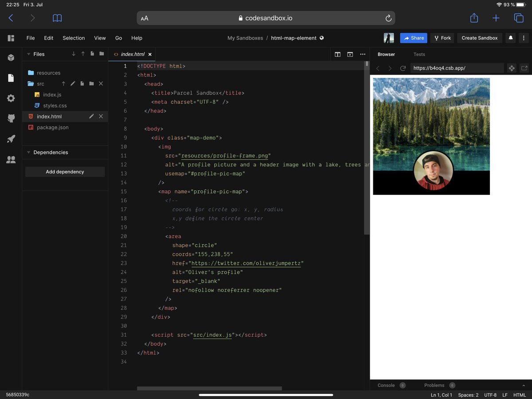Collapse the src folder
This screenshot has height=399, width=532.
pos(41,83)
